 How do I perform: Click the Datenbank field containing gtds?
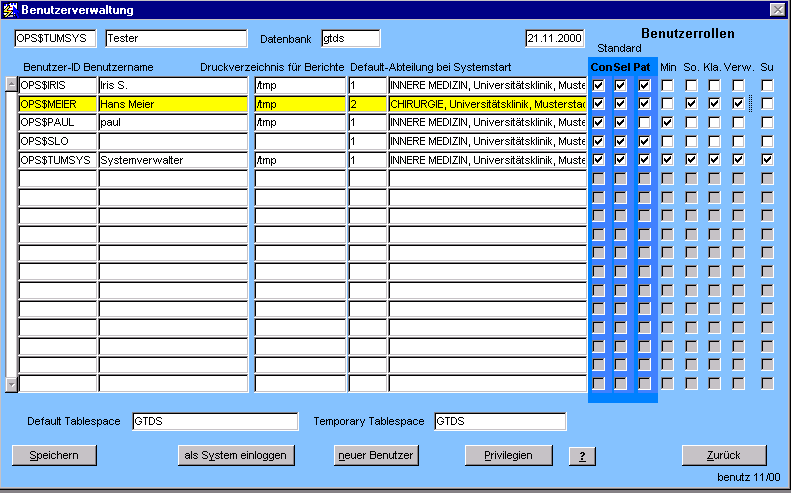coord(350,39)
